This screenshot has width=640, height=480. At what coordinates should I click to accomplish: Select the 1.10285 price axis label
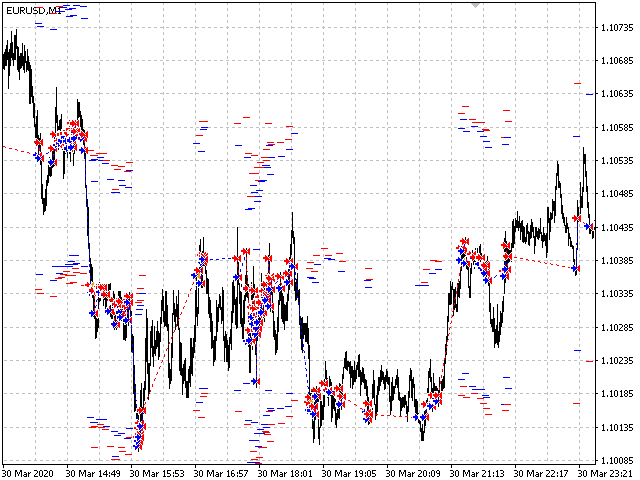coord(617,327)
